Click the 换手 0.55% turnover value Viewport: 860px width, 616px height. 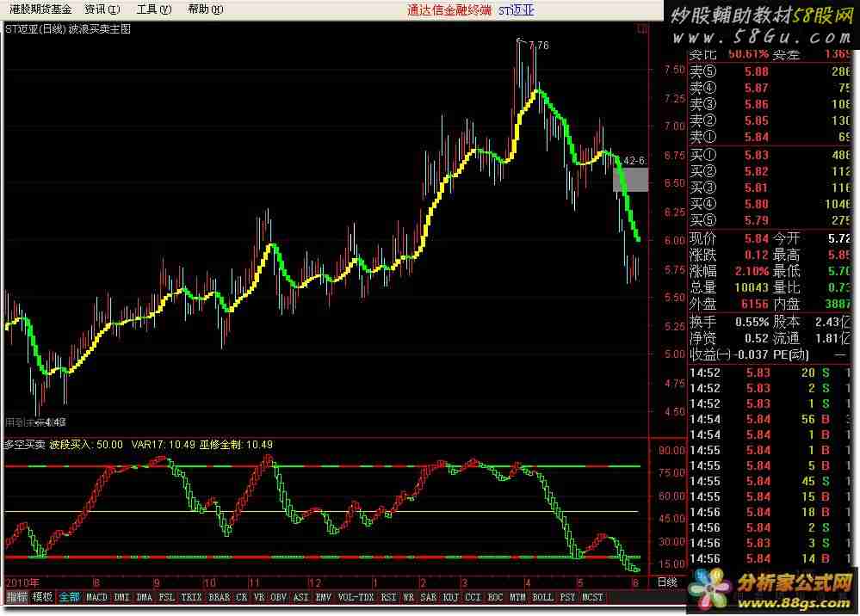pos(752,323)
